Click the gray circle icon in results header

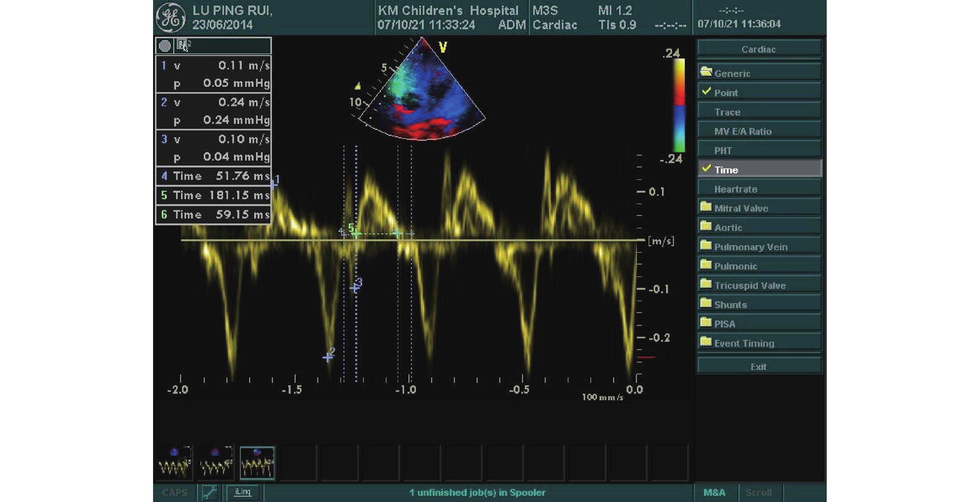[165, 46]
